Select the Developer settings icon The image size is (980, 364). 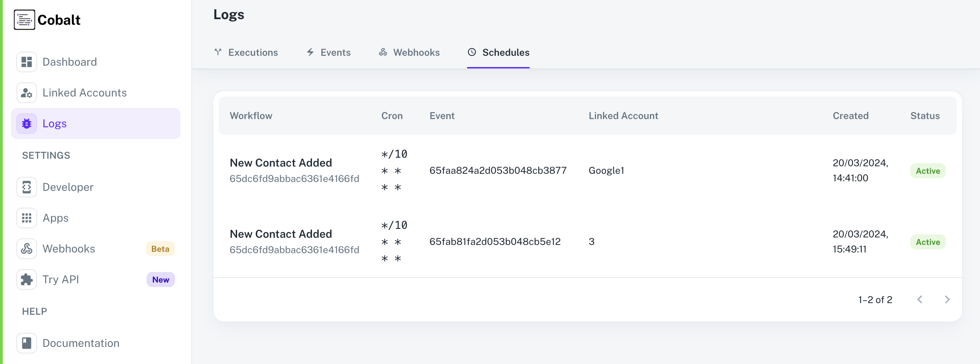[x=26, y=187]
